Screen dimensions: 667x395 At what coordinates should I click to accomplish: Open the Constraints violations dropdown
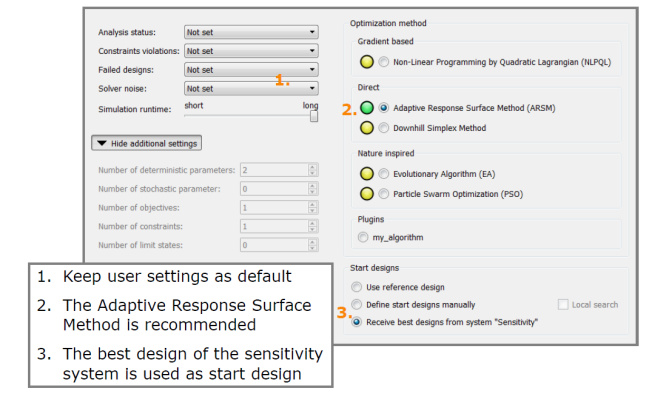(x=251, y=51)
